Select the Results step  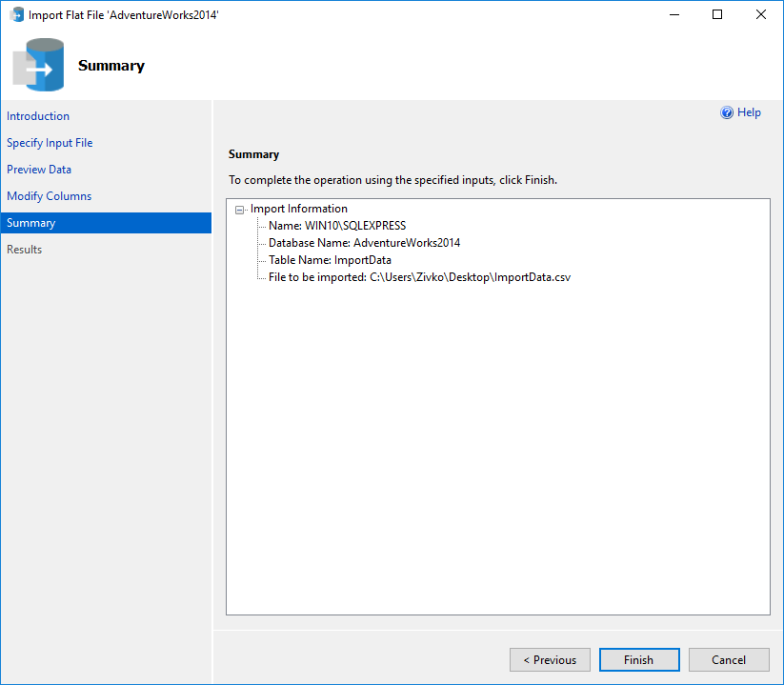[24, 249]
